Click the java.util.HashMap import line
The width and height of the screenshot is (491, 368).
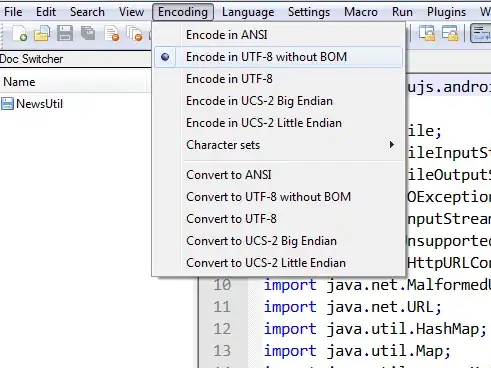tap(375, 329)
